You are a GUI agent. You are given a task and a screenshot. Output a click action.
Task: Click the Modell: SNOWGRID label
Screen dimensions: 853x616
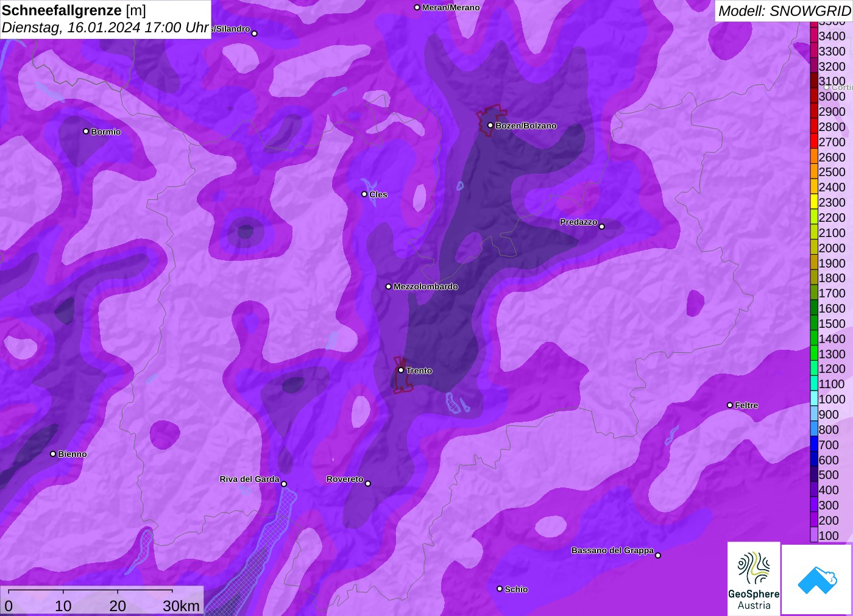784,11
